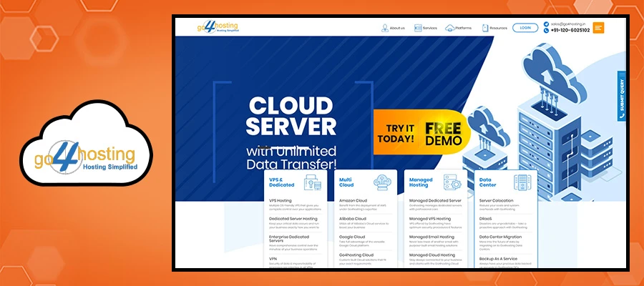Open the Managed Email Hosting link

point(431,237)
